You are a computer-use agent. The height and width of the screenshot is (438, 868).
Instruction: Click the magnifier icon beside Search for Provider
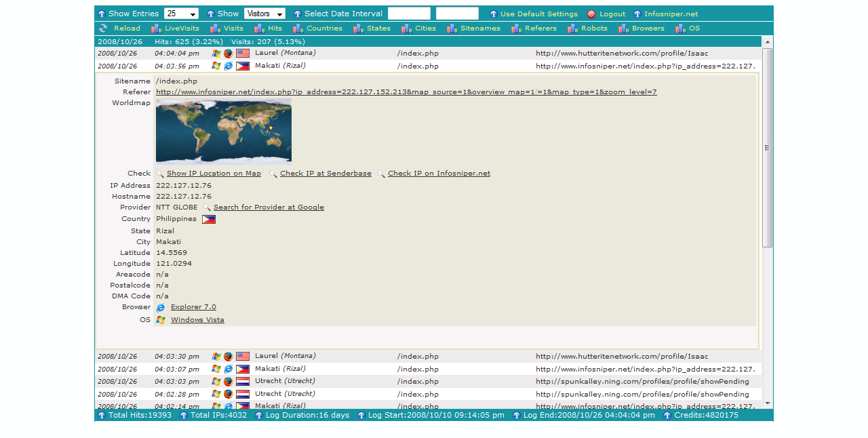click(x=207, y=207)
